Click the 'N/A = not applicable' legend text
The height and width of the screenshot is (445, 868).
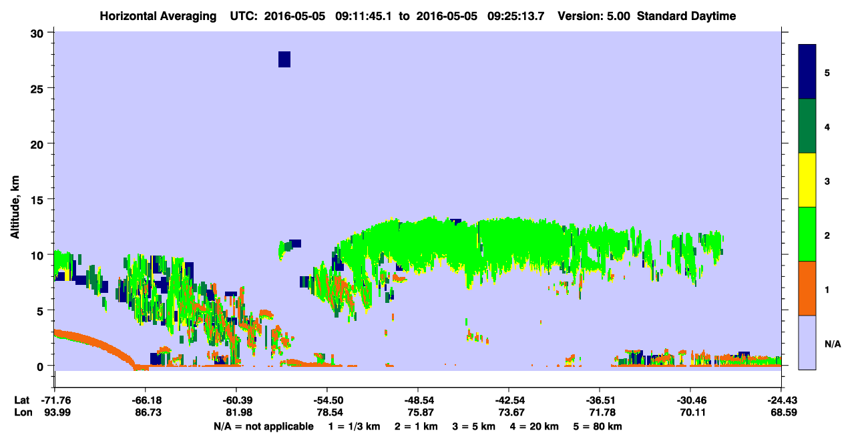[x=263, y=426]
